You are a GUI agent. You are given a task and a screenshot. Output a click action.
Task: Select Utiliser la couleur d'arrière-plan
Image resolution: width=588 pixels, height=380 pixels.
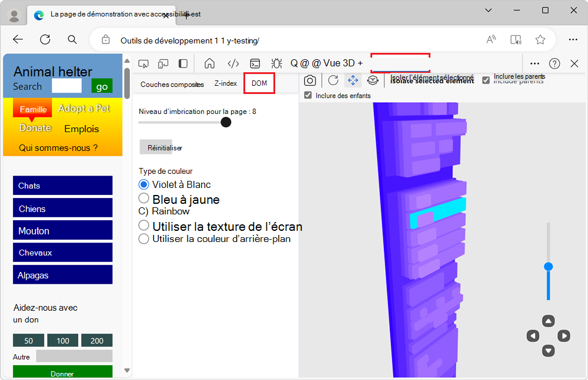[x=143, y=238]
